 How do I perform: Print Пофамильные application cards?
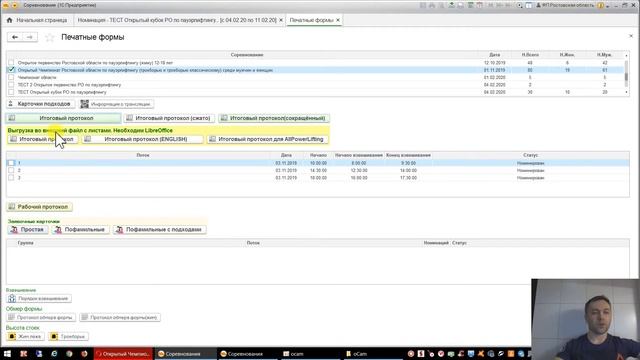(80, 230)
